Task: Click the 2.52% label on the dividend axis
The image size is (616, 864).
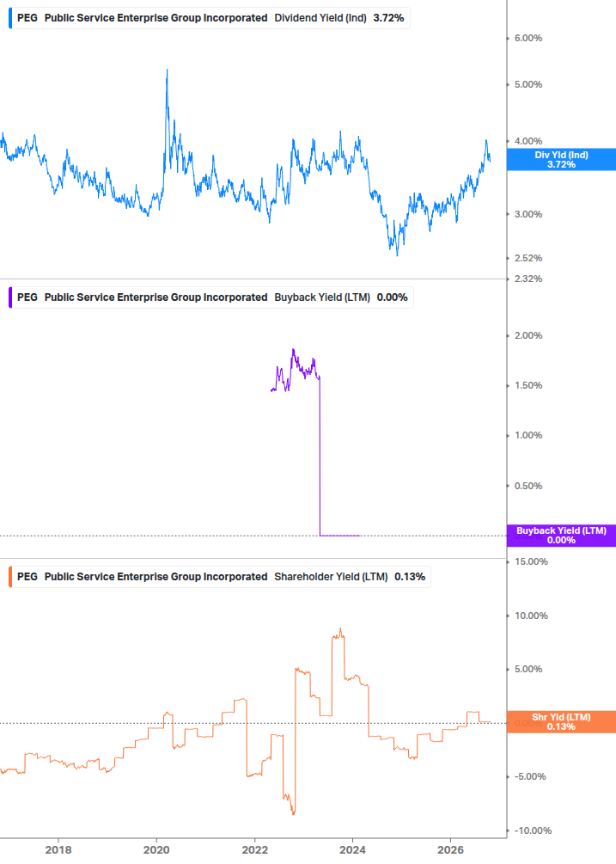Action: pos(528,258)
